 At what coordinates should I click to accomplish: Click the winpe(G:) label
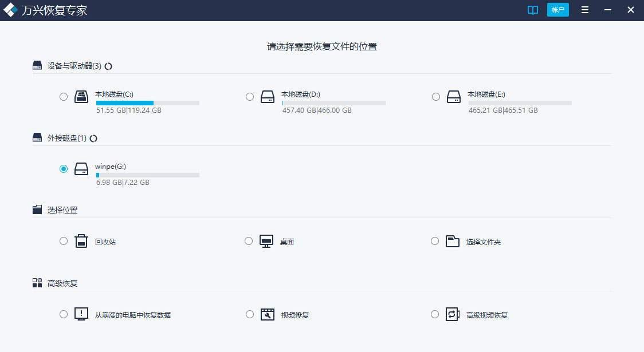pyautogui.click(x=111, y=167)
